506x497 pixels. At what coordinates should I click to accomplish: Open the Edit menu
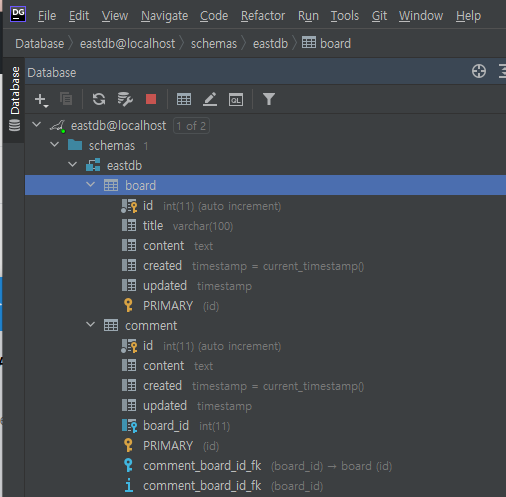click(79, 16)
